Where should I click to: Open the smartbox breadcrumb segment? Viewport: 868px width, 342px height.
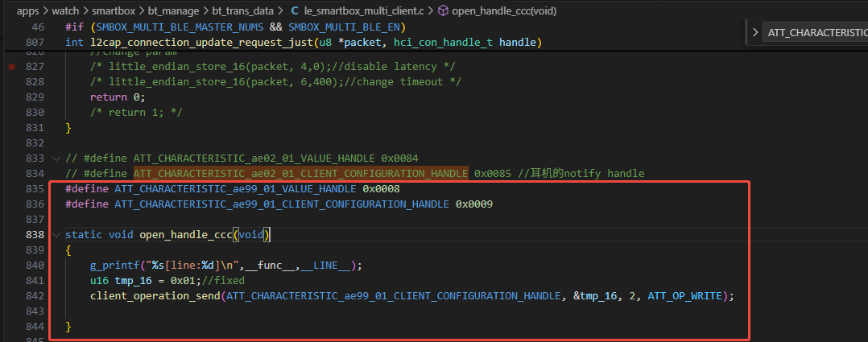113,10
